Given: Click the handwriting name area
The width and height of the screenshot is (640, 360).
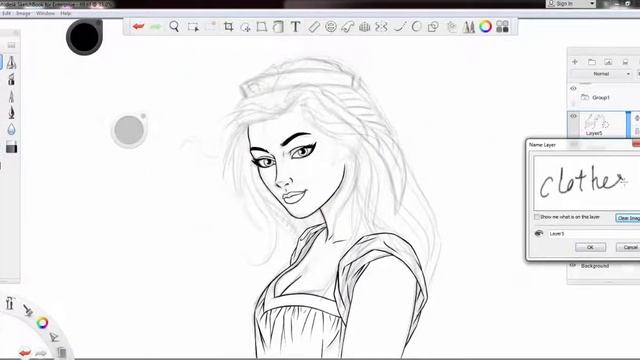Looking at the screenshot, I should [x=587, y=182].
